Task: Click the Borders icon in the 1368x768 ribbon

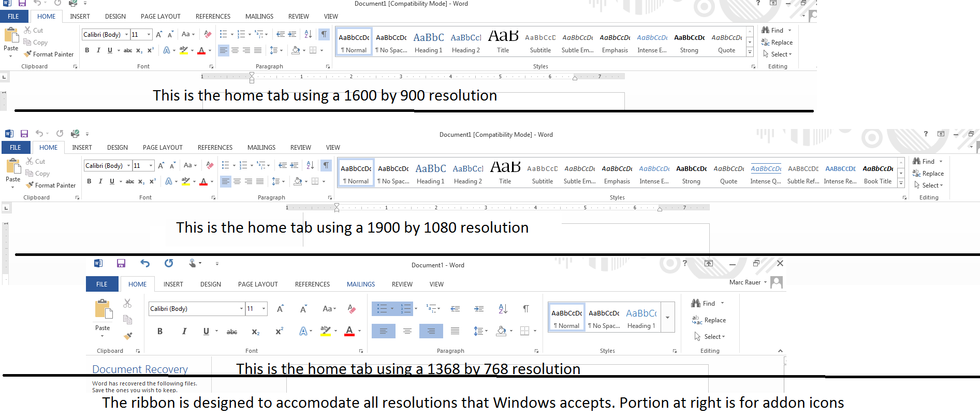Action: point(524,331)
